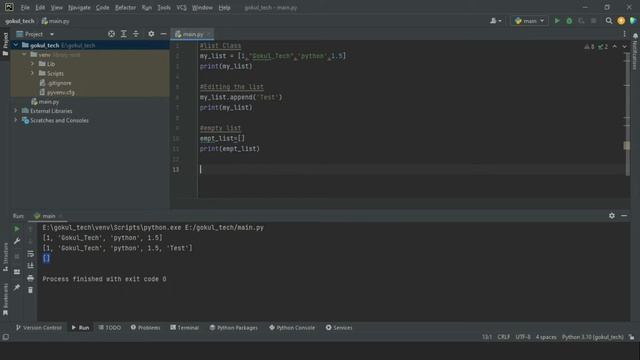Open the Services tool window

pyautogui.click(x=339, y=327)
